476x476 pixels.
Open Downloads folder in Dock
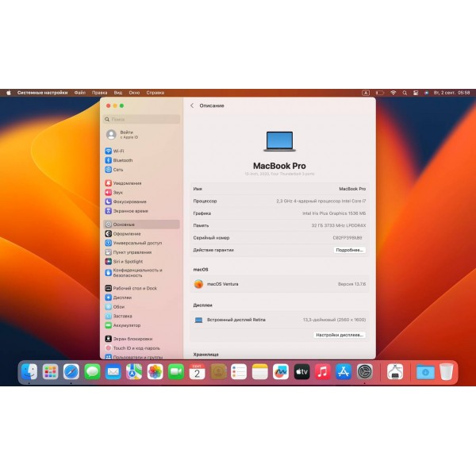[425, 371]
